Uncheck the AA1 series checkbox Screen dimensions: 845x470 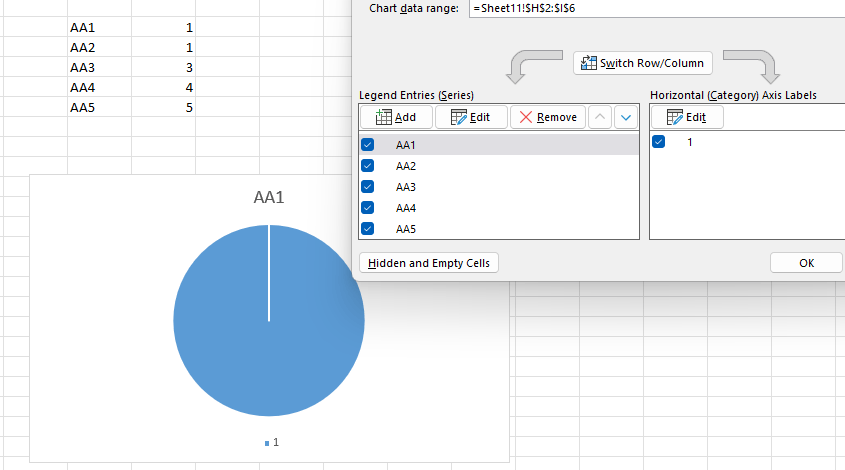coord(368,144)
